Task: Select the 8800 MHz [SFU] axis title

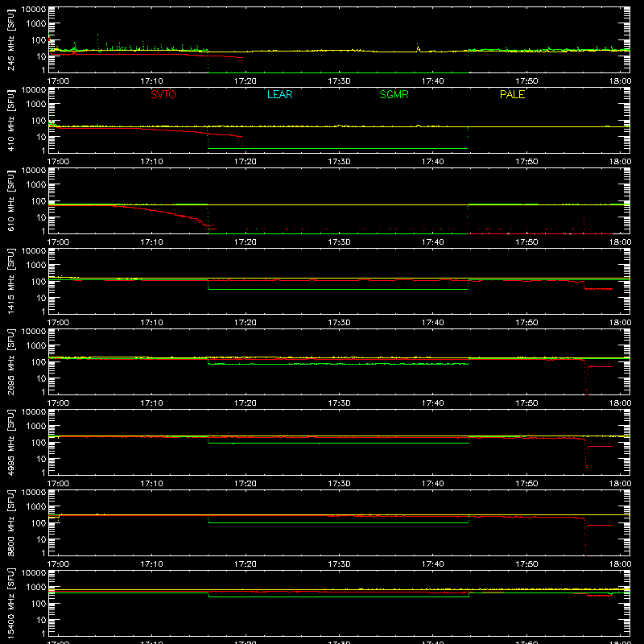Action: (11, 522)
